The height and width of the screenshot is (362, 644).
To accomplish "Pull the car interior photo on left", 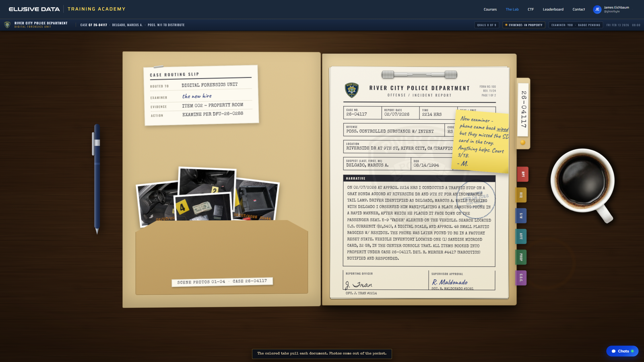I will [156, 205].
